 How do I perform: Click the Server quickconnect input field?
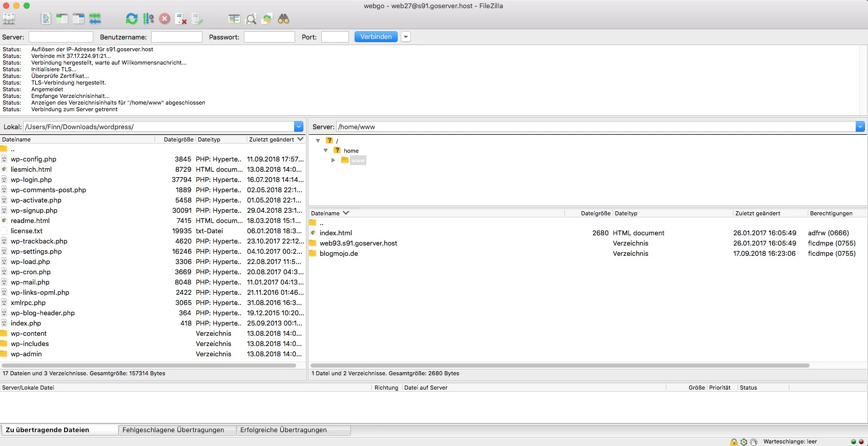tap(60, 37)
